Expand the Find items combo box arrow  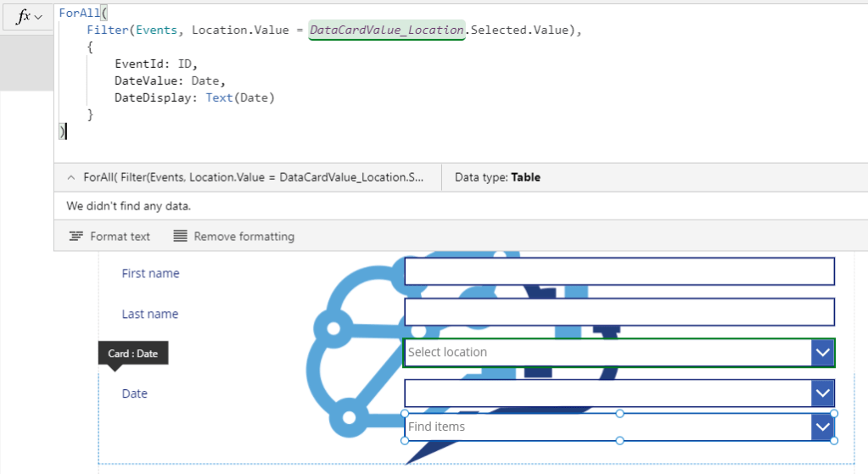822,427
